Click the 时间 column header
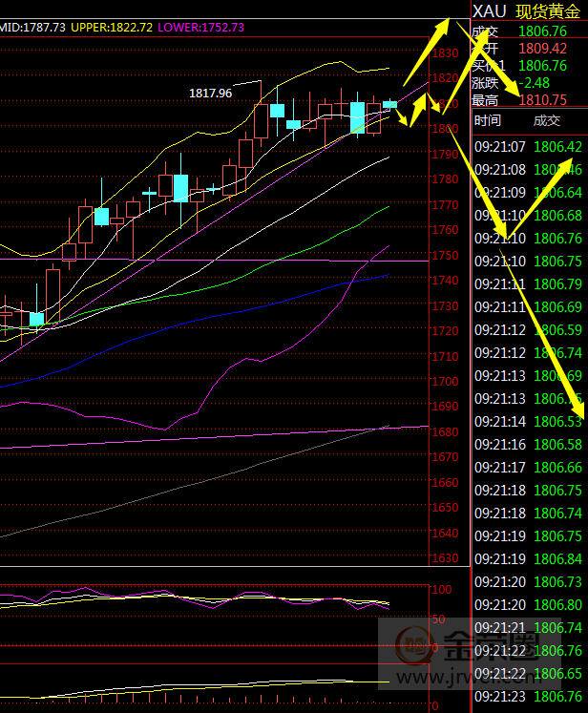Image resolution: width=588 pixels, height=713 pixels. coord(487,120)
